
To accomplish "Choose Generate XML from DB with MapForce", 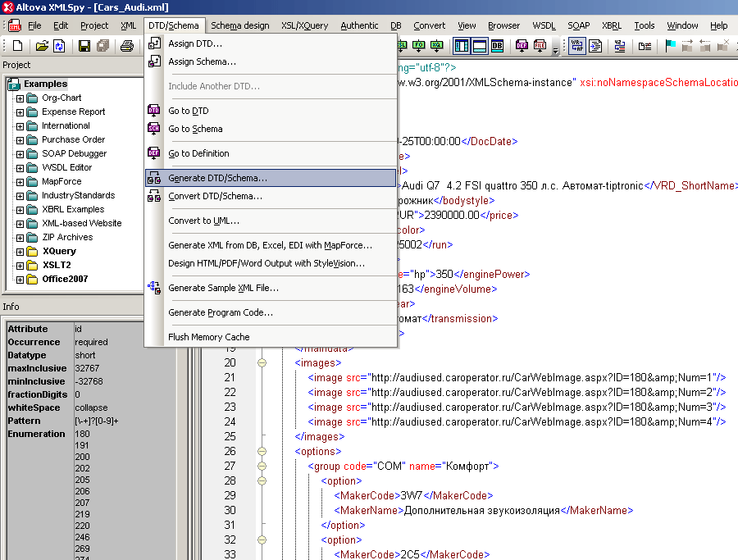I will 270,245.
